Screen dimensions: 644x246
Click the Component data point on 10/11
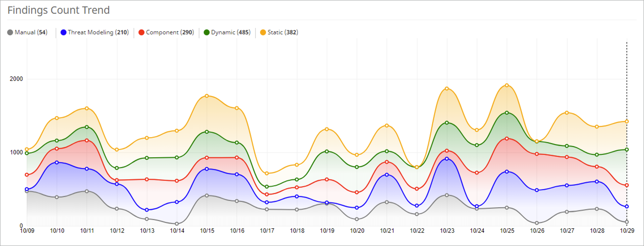coord(87,141)
